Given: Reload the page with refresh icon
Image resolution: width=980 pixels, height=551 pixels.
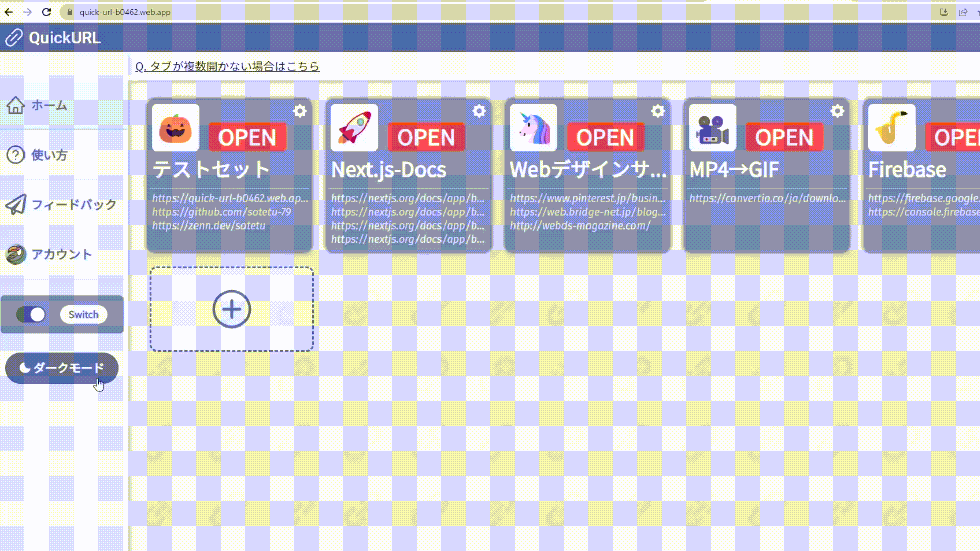Looking at the screenshot, I should pos(46,12).
